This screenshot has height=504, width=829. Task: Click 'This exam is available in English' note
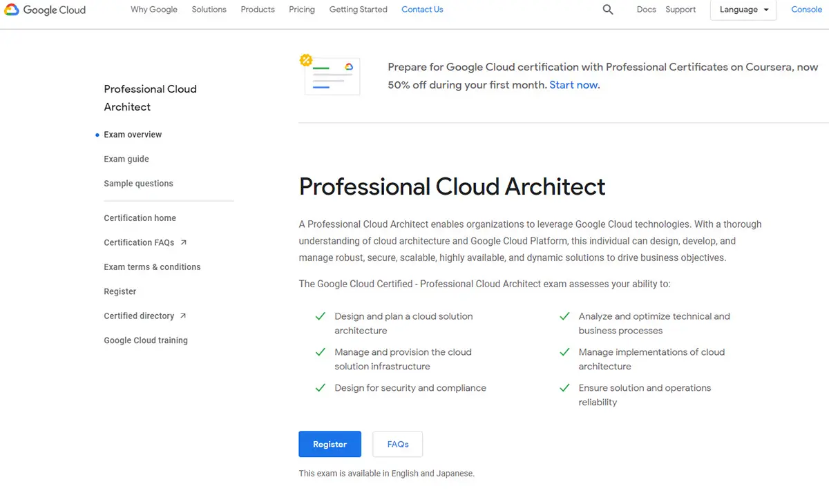(387, 474)
